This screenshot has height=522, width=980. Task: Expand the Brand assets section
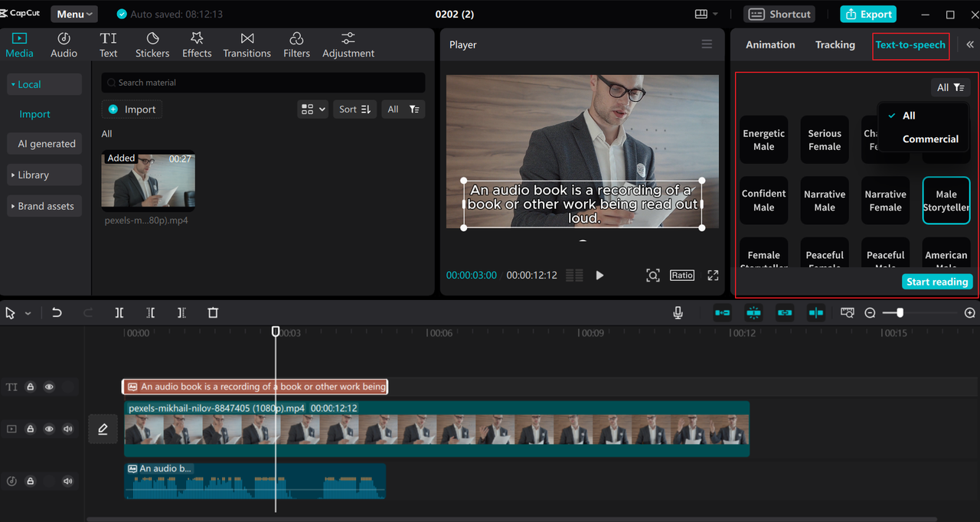coord(44,206)
